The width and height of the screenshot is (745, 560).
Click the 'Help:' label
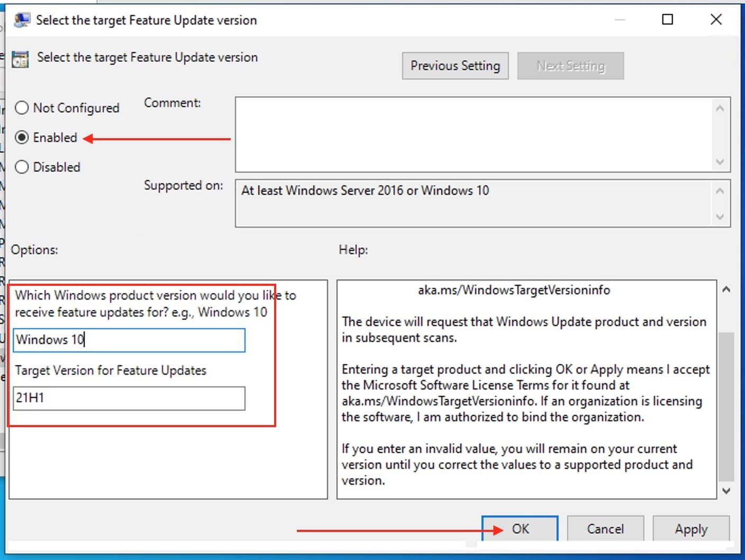click(x=353, y=250)
